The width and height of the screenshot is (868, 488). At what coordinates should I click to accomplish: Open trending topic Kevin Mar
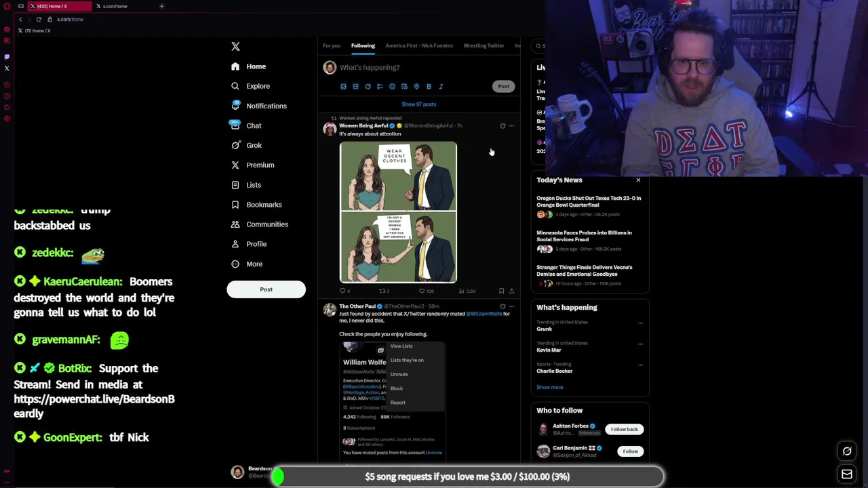coord(549,350)
